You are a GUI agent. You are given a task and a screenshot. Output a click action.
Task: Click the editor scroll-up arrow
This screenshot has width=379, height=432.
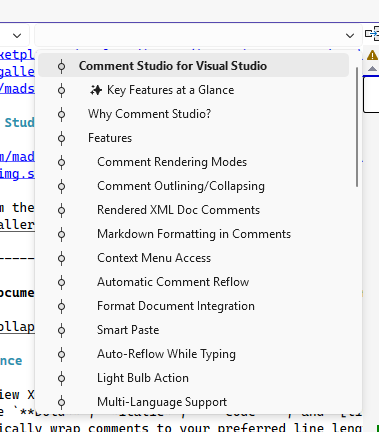(372, 69)
